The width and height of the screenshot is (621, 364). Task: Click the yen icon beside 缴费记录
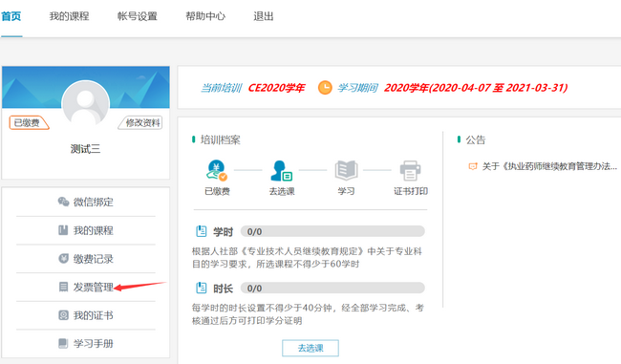click(63, 259)
